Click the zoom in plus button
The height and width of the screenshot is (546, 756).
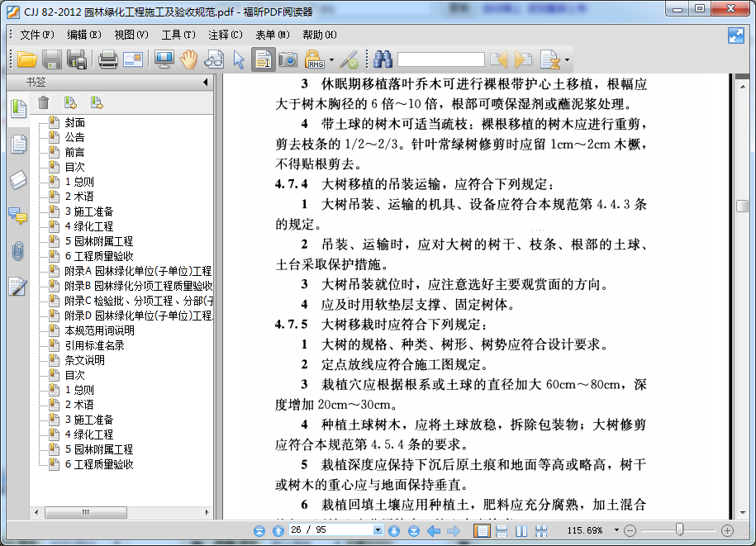[727, 530]
